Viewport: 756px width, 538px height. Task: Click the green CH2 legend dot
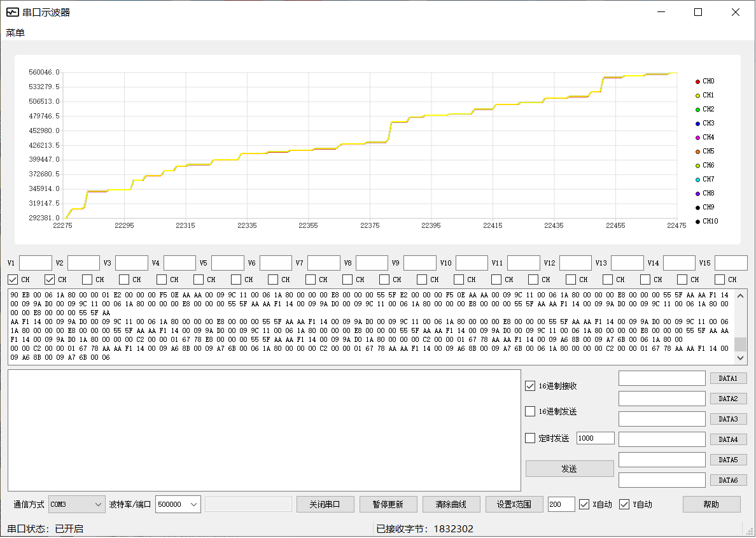(697, 110)
